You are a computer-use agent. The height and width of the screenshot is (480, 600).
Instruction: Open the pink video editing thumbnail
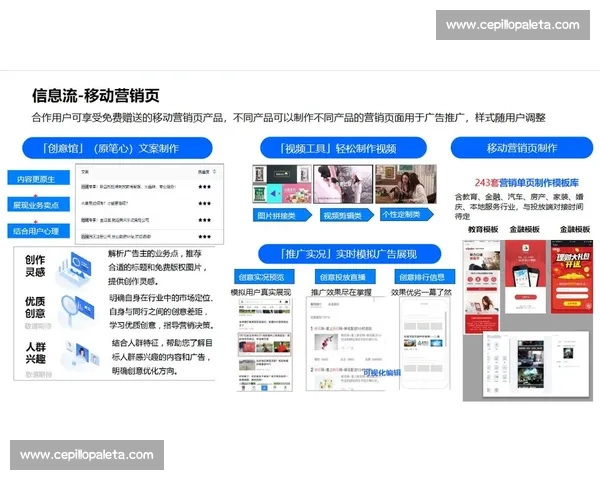coord(343,184)
